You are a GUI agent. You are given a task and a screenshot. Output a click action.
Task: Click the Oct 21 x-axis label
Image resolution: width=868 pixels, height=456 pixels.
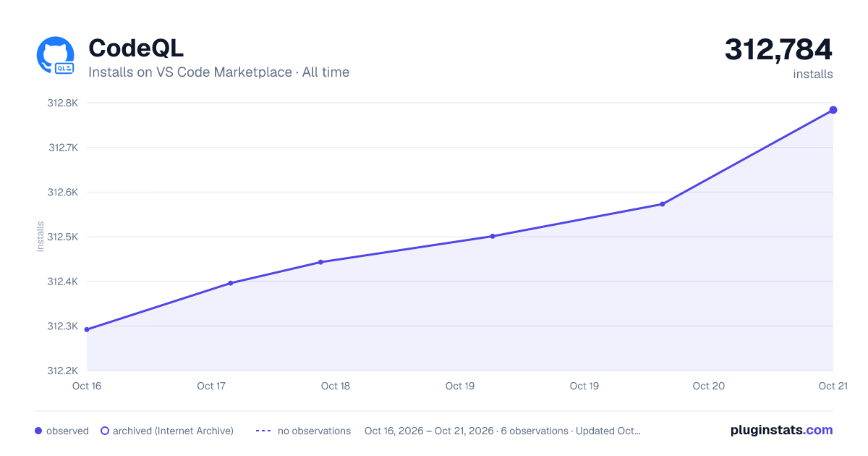[x=833, y=386]
